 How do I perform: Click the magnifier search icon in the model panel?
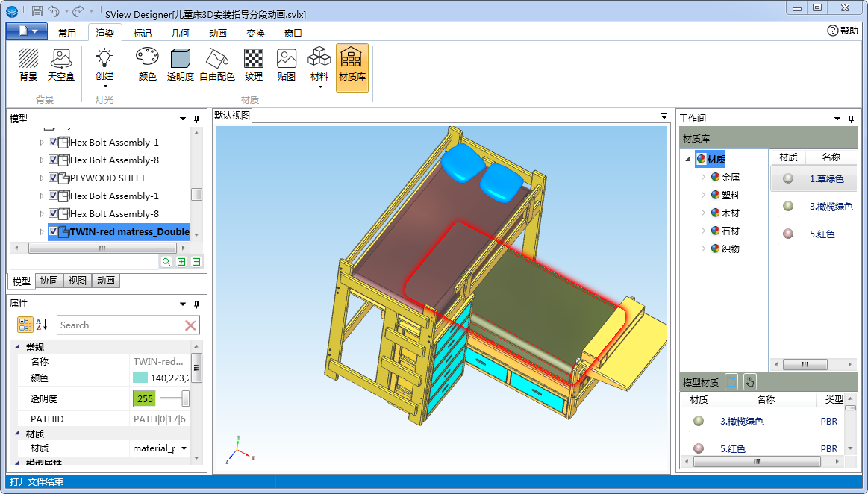166,262
